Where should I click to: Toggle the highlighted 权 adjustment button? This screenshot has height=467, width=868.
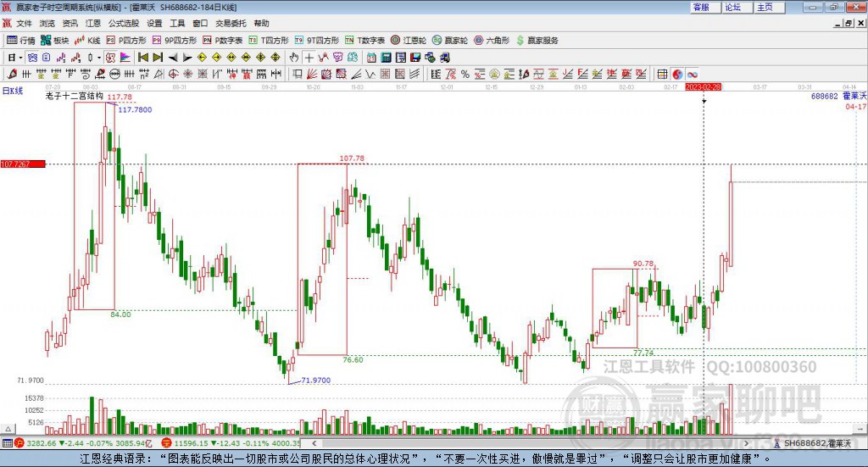click(110, 58)
